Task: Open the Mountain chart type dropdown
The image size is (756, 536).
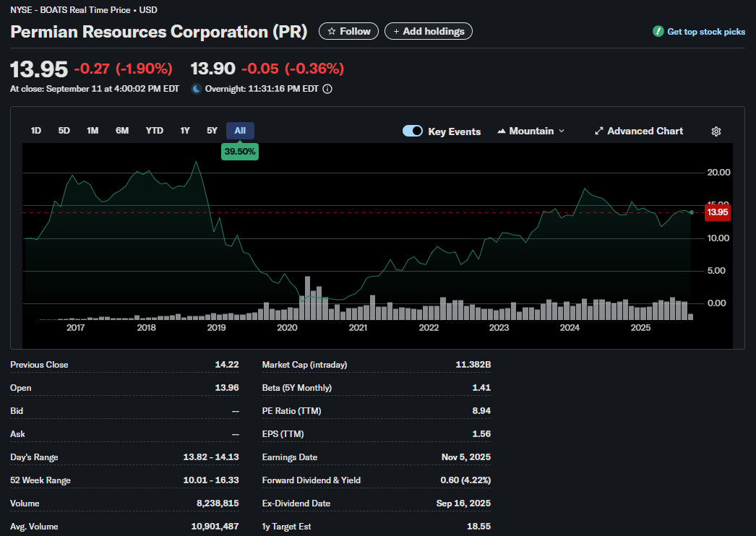Action: coord(531,131)
